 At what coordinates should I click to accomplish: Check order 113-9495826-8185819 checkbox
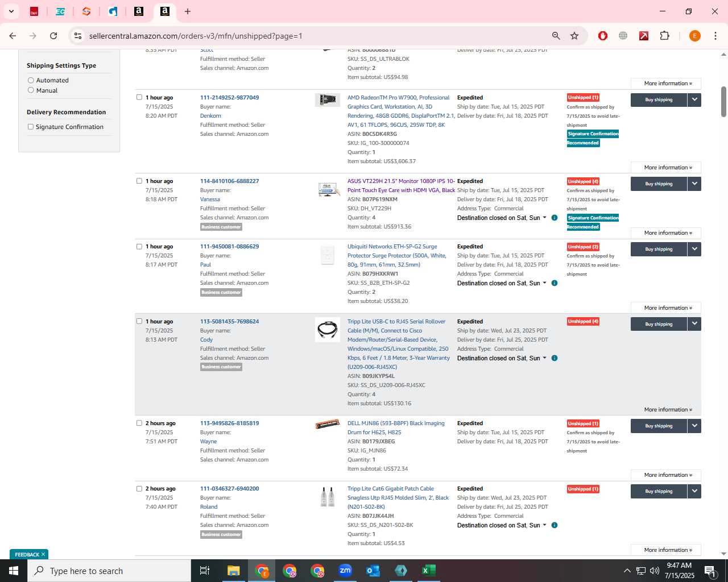[139, 423]
